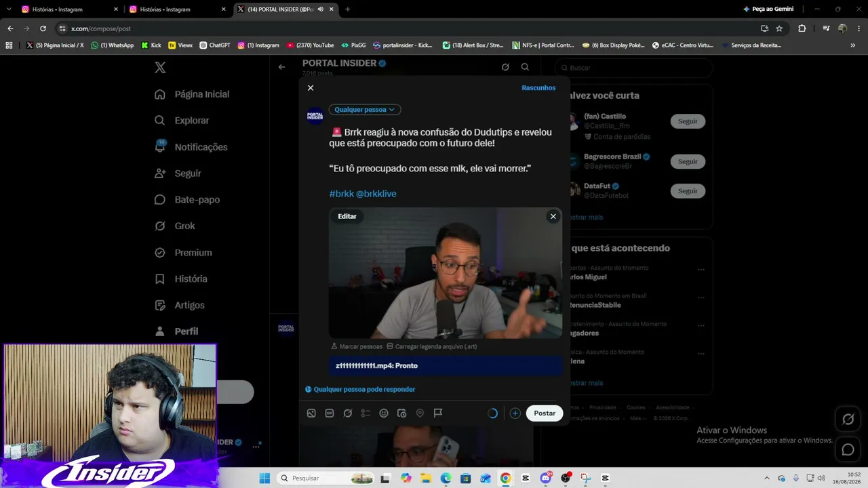
Task: Close the compose post dialog
Action: (x=311, y=88)
